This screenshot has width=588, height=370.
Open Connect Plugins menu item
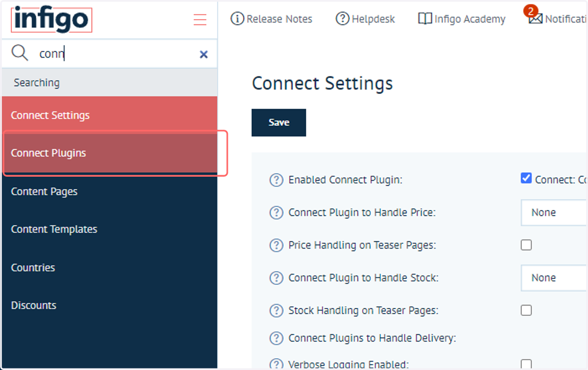point(110,153)
